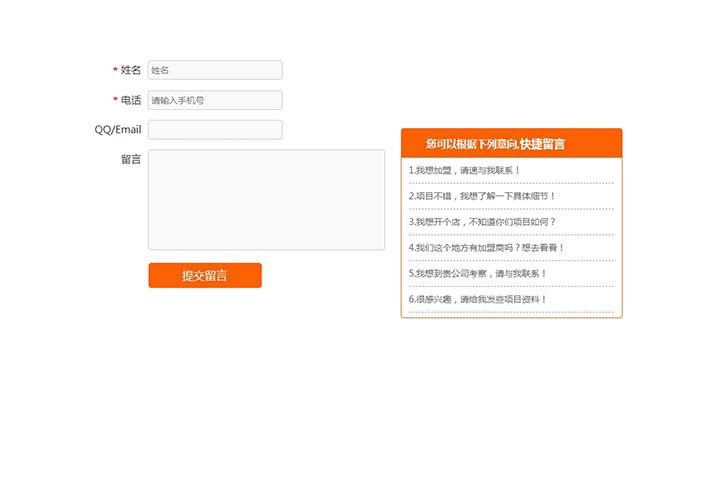Select quick message 3.我想开个店
Image resolution: width=710 pixels, height=501 pixels.
(x=481, y=222)
